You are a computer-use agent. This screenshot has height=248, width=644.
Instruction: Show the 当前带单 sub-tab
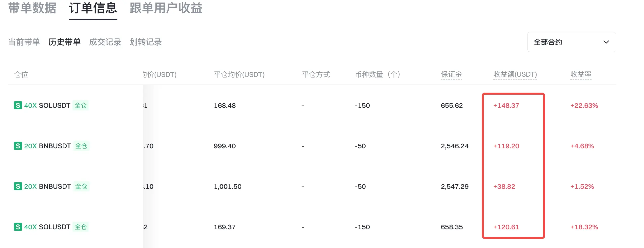click(24, 42)
